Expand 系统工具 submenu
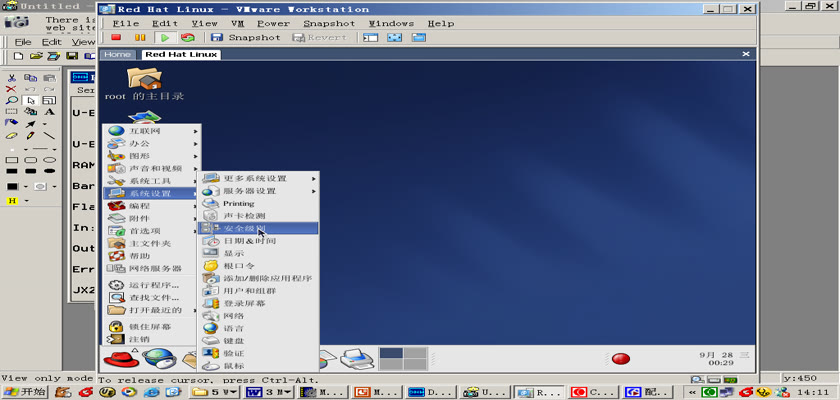 (152, 181)
